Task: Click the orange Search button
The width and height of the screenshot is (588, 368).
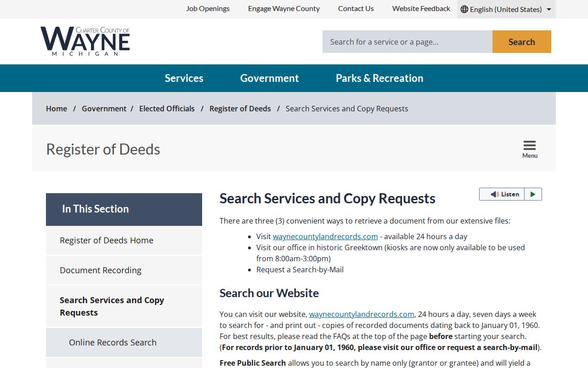Action: (522, 42)
